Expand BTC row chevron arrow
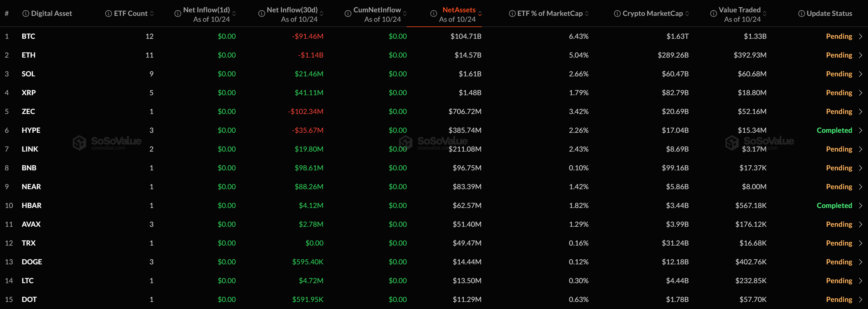 (x=861, y=36)
